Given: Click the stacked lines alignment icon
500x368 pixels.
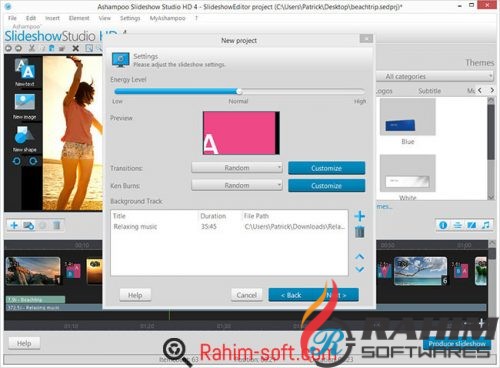Looking at the screenshot, I should point(457,225).
